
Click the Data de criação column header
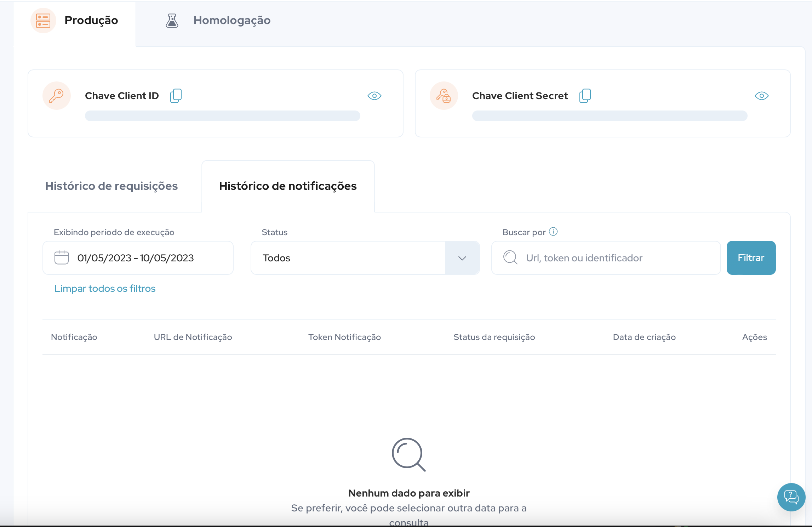tap(644, 337)
